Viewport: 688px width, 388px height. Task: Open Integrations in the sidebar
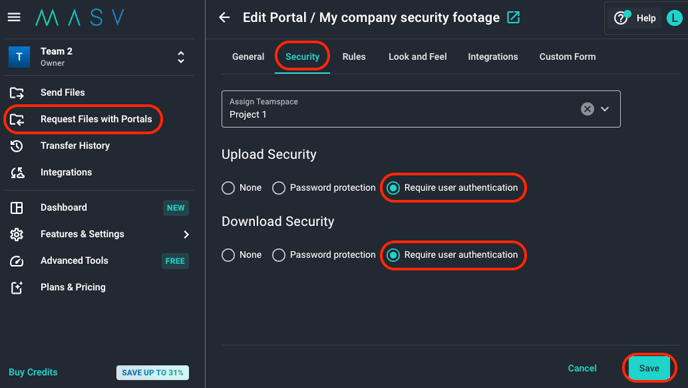[x=66, y=172]
